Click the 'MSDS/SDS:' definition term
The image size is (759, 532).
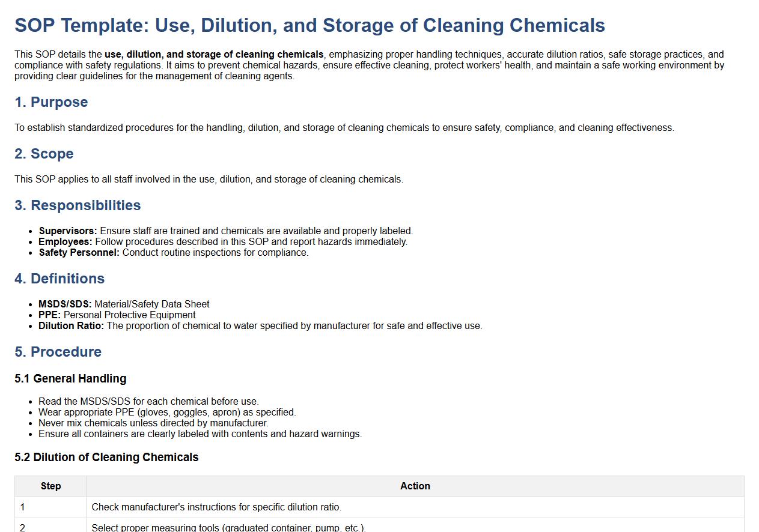click(x=65, y=304)
